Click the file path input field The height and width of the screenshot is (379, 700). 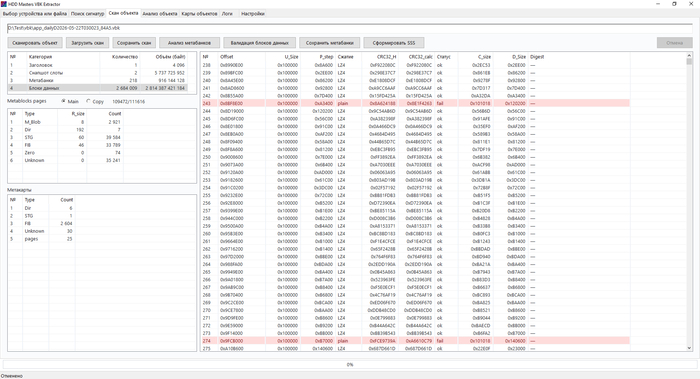tap(350, 28)
